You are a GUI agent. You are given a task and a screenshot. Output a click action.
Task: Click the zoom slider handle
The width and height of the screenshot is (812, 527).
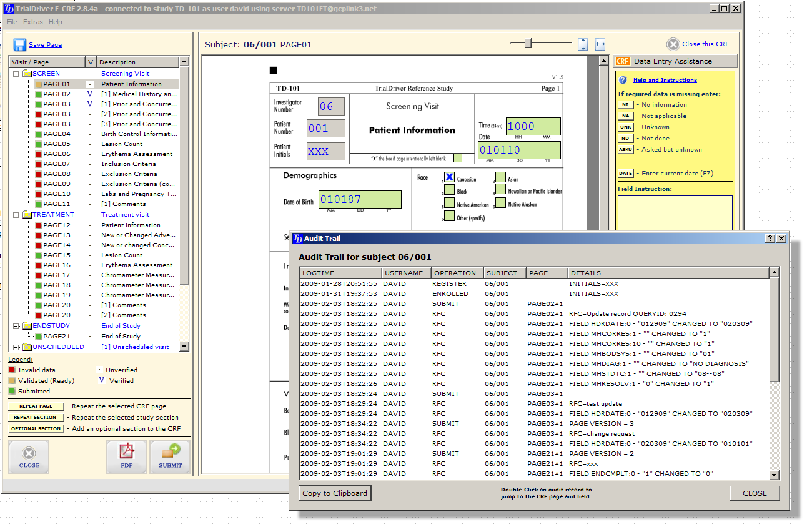pyautogui.click(x=528, y=43)
